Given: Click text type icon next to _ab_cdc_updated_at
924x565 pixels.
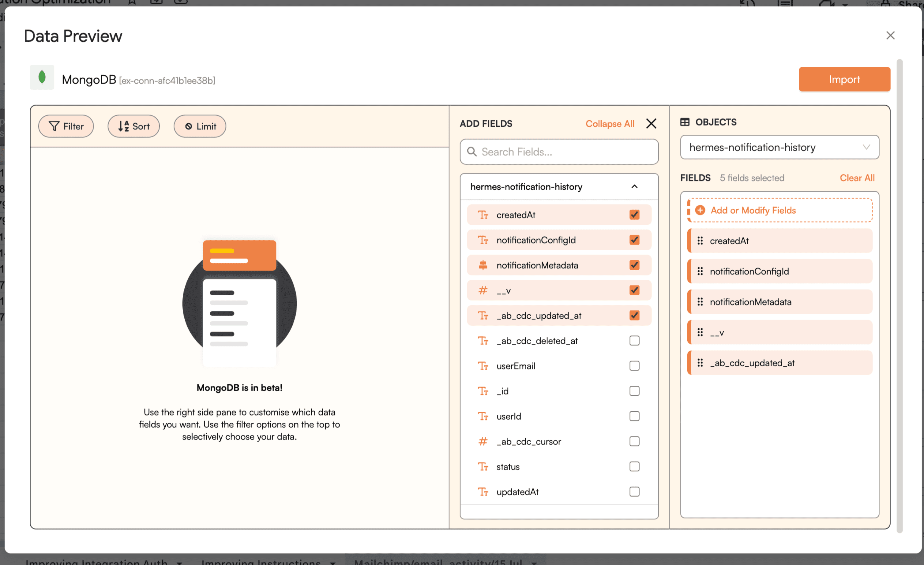Looking at the screenshot, I should click(x=483, y=316).
